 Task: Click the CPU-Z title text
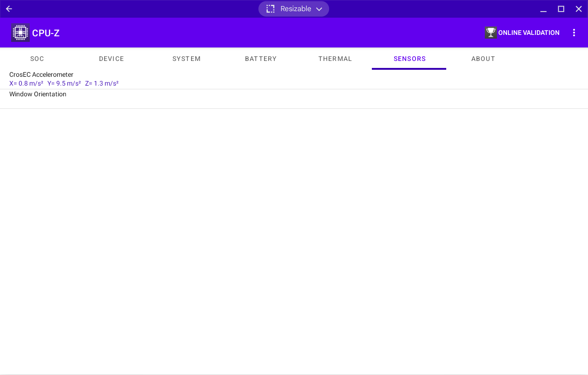click(x=46, y=33)
